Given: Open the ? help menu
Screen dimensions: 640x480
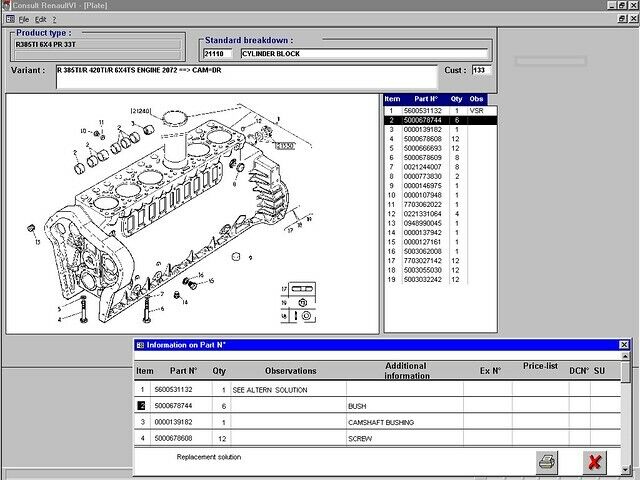Looking at the screenshot, I should click(x=54, y=19).
